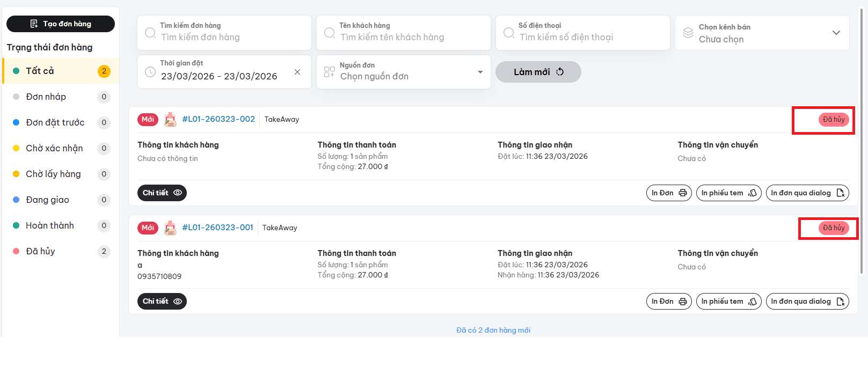This screenshot has height=381, width=868.
Task: Click In Đơn for order #L01-260323-001
Action: pyautogui.click(x=669, y=301)
